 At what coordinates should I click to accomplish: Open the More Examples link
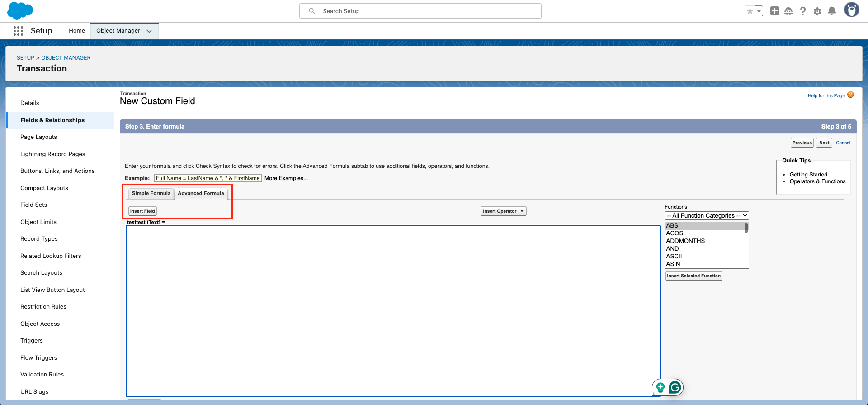point(286,178)
